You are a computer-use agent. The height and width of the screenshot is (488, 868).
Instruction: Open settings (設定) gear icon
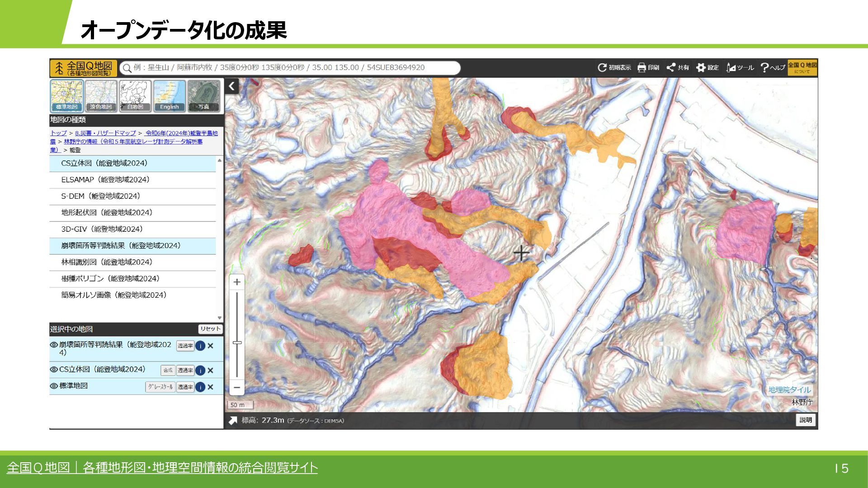pos(701,68)
